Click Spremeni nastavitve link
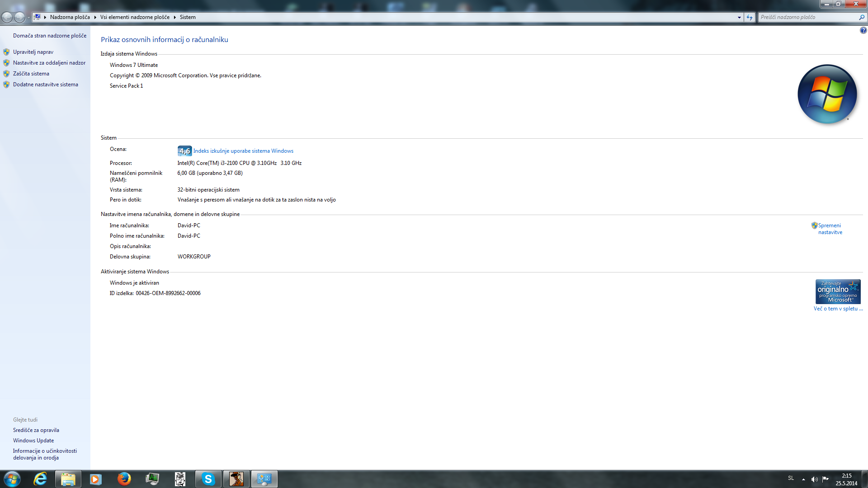 (830, 229)
